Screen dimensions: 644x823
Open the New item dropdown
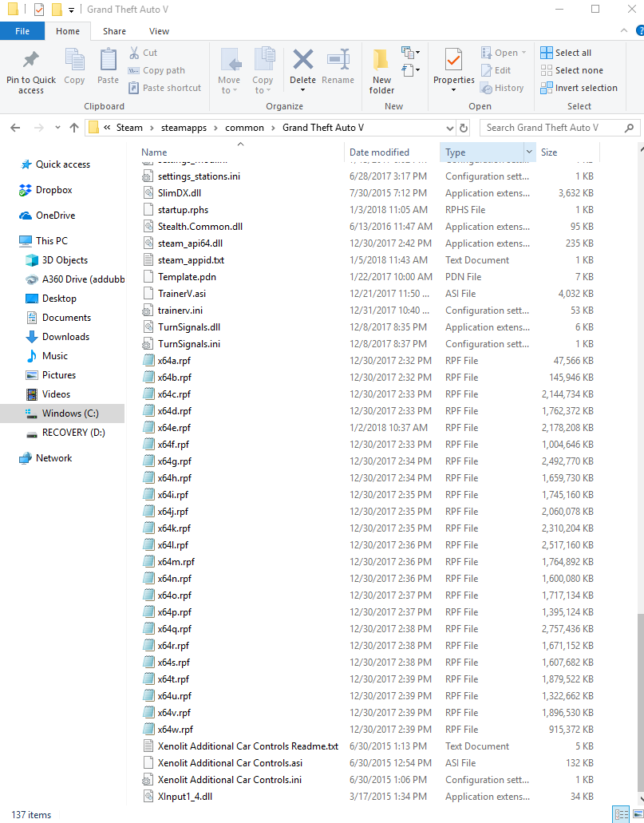[x=410, y=53]
